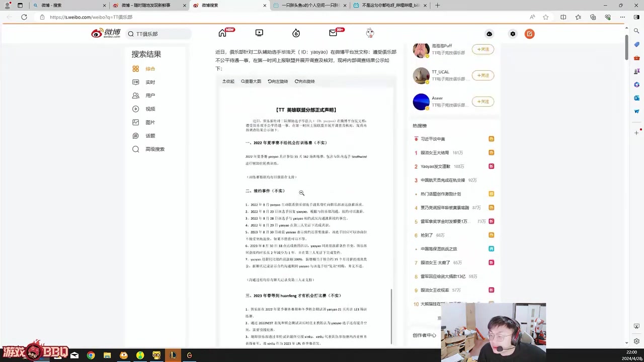Click the page vertical scrollbar thumb
This screenshot has width=644, height=362.
(x=627, y=47)
